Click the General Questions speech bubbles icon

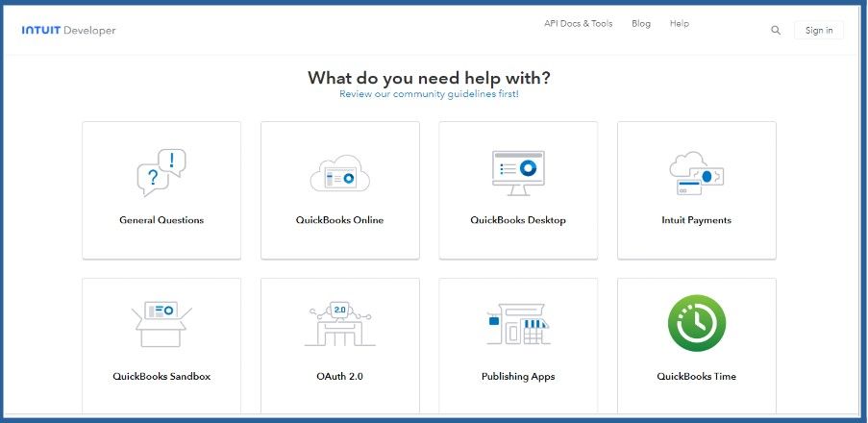[x=161, y=172]
